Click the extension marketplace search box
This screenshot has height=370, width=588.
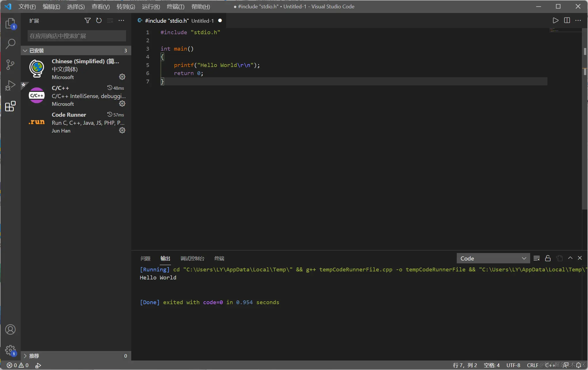tap(77, 36)
